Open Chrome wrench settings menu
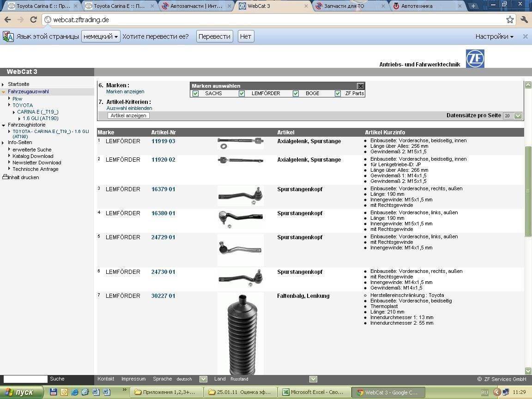The height and width of the screenshot is (399, 532). [524, 19]
